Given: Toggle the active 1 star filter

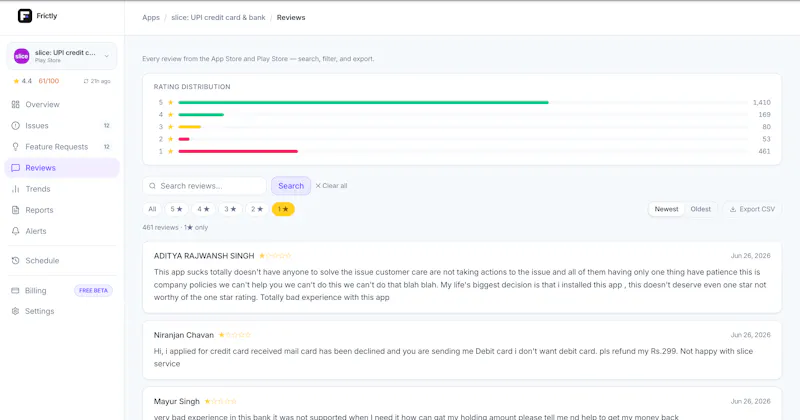Looking at the screenshot, I should click(x=283, y=209).
